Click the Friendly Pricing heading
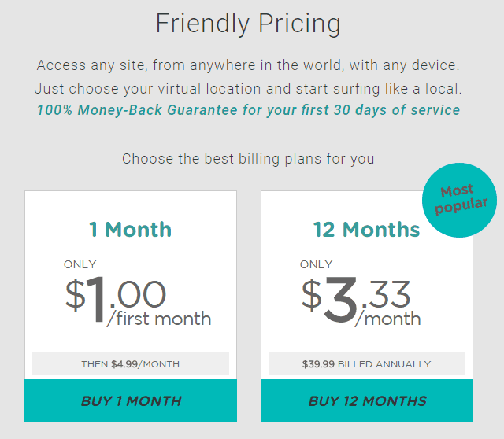 point(248,24)
